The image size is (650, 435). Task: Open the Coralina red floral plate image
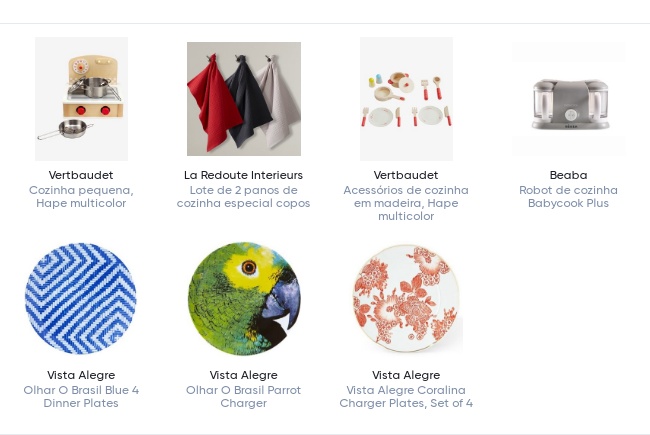[406, 299]
